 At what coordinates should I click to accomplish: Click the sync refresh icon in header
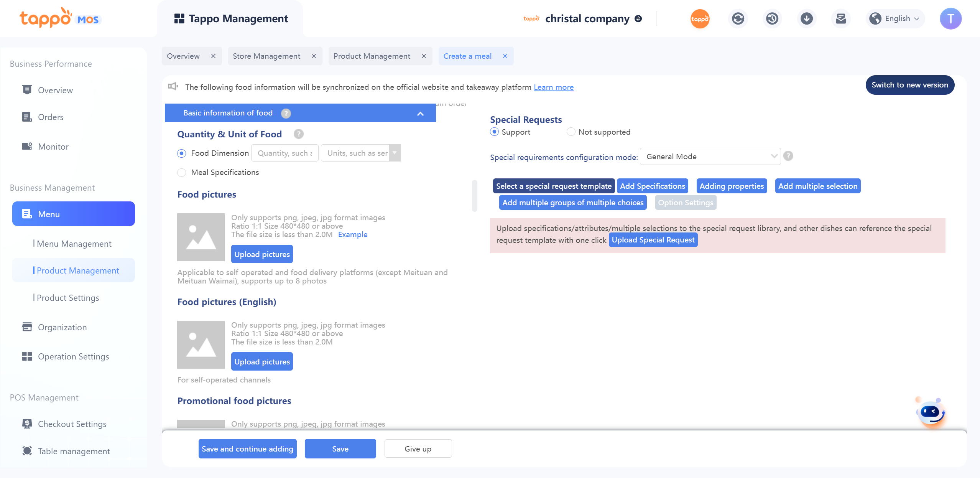coord(738,18)
